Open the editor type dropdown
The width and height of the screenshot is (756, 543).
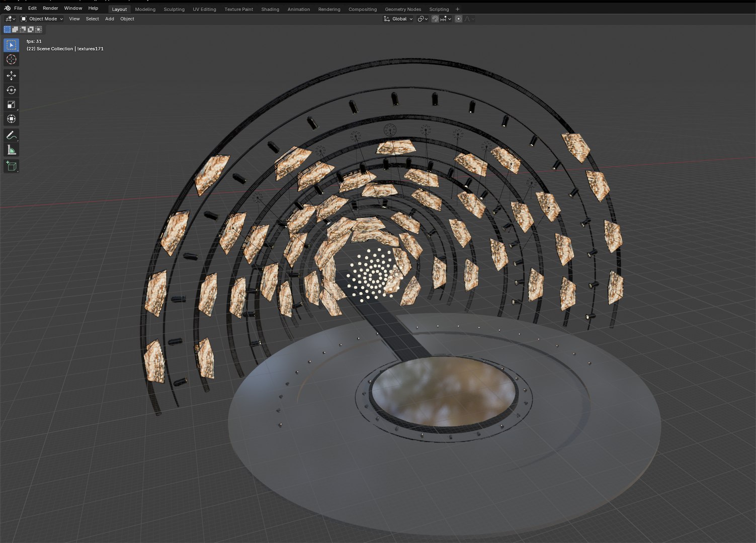pos(10,19)
